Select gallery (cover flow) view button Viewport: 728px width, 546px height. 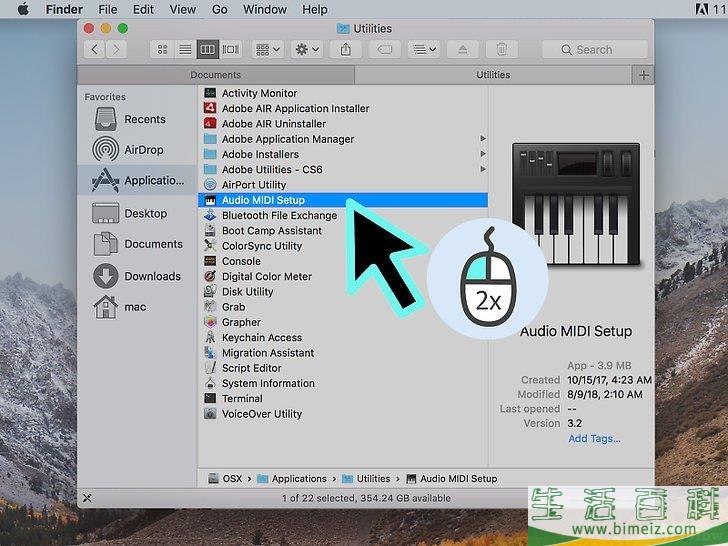point(231,49)
